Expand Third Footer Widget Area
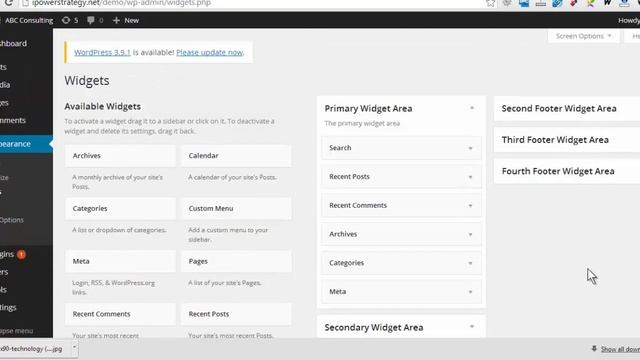 567,140
